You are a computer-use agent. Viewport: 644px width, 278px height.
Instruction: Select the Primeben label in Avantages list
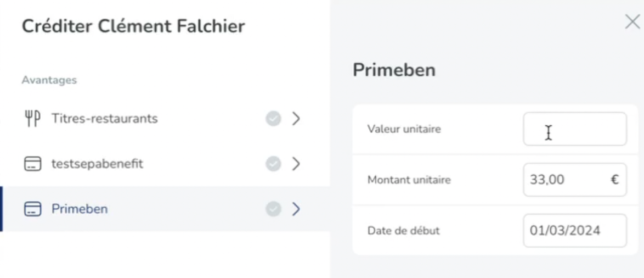80,209
